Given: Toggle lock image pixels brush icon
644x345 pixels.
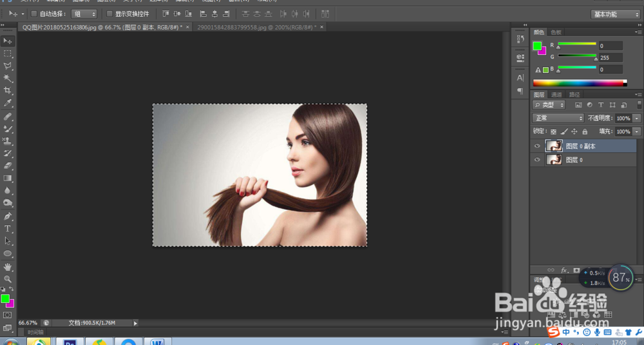Looking at the screenshot, I should click(x=564, y=132).
